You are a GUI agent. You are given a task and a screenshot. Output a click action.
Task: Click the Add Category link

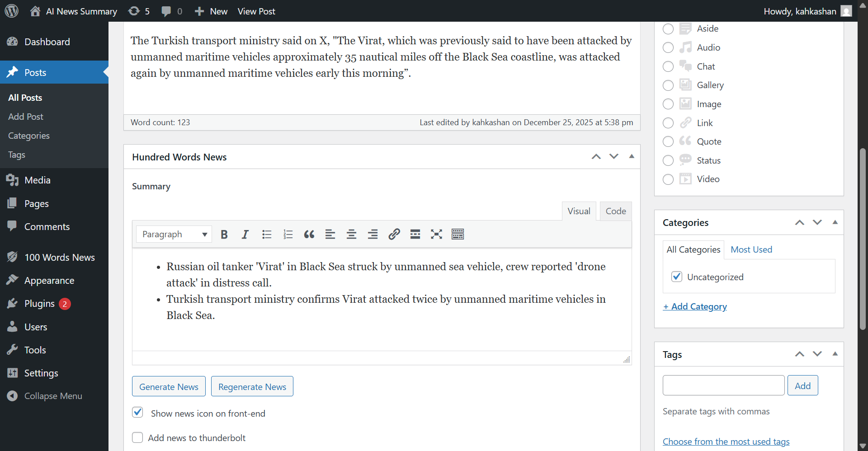695,306
